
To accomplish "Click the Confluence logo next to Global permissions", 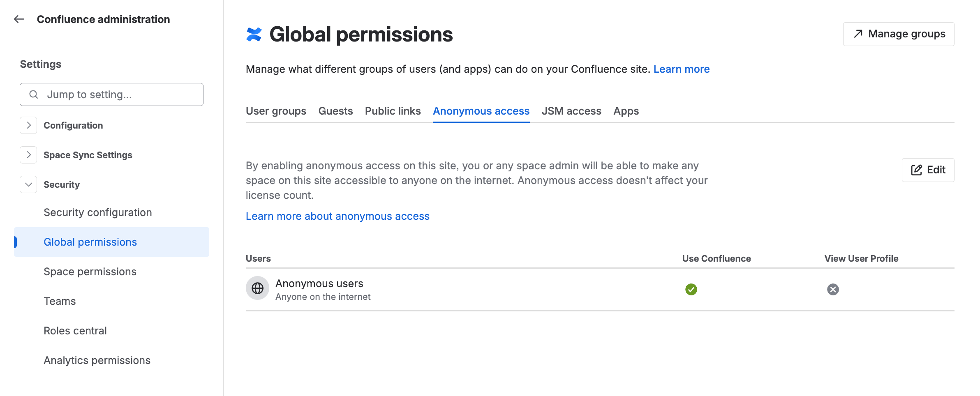I will click(x=254, y=35).
